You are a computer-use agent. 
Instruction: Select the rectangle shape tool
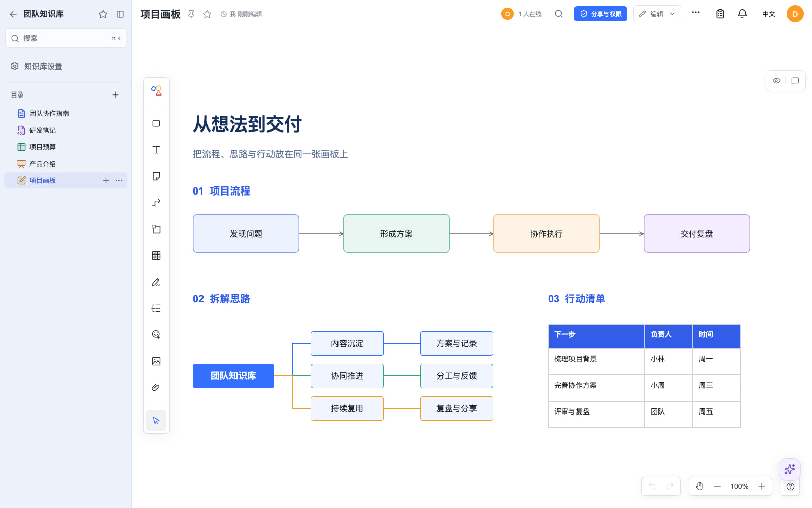click(156, 123)
